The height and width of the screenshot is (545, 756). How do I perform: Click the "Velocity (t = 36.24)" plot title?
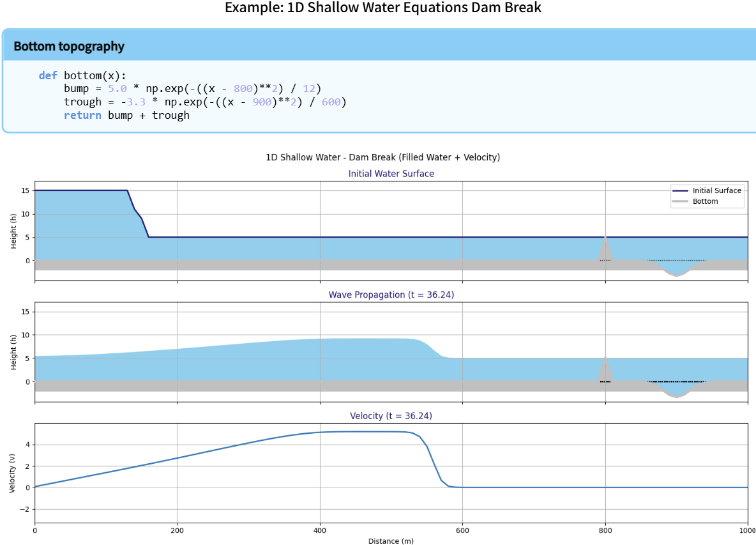[x=391, y=416]
